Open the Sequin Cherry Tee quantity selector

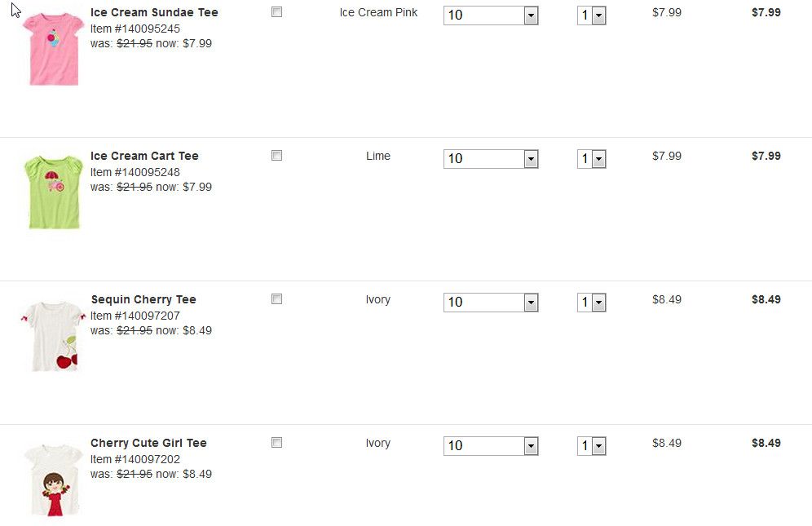591,303
